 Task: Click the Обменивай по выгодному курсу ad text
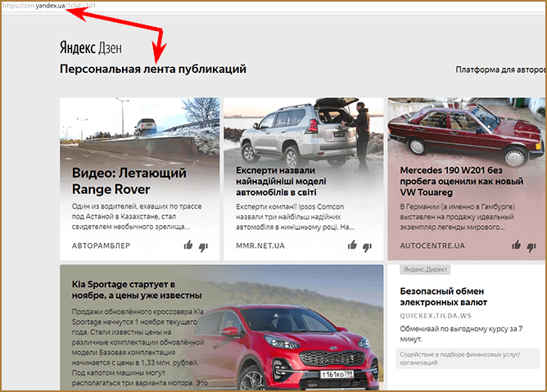point(461,334)
